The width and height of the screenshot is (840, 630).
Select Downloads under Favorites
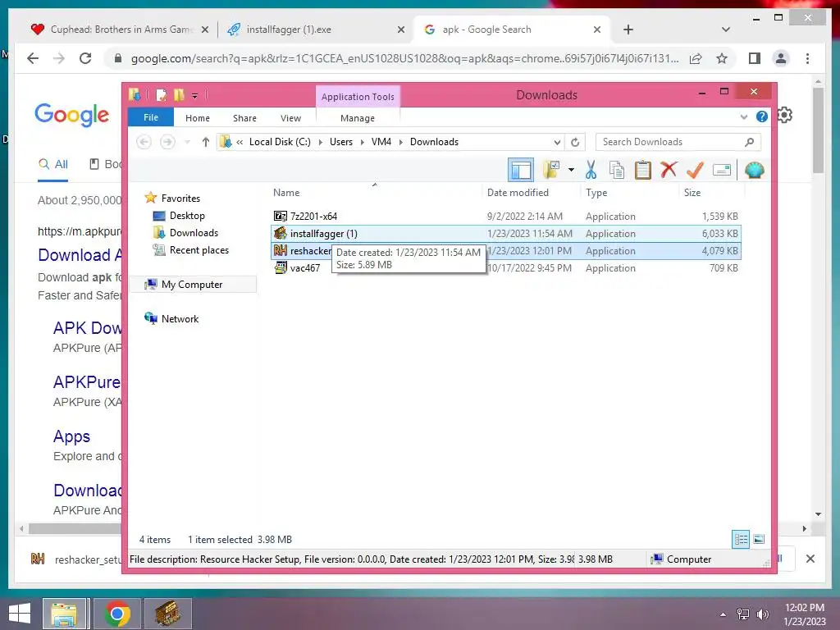(194, 232)
